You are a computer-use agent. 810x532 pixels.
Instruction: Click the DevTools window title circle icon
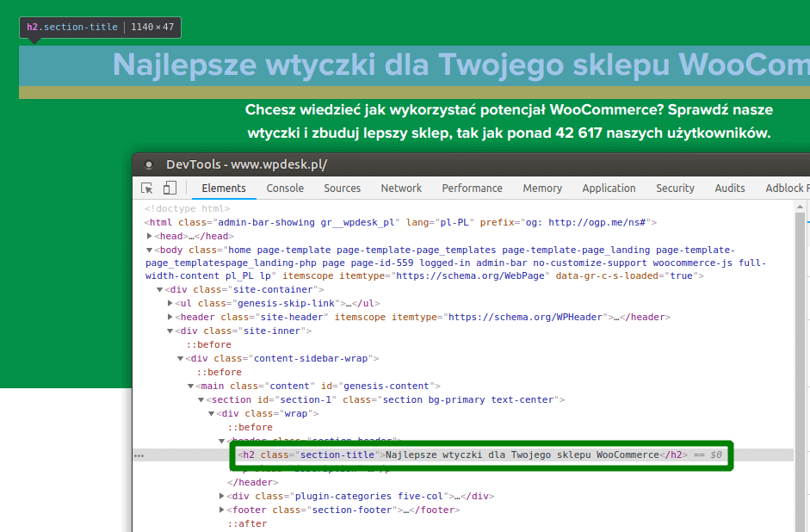[149, 164]
